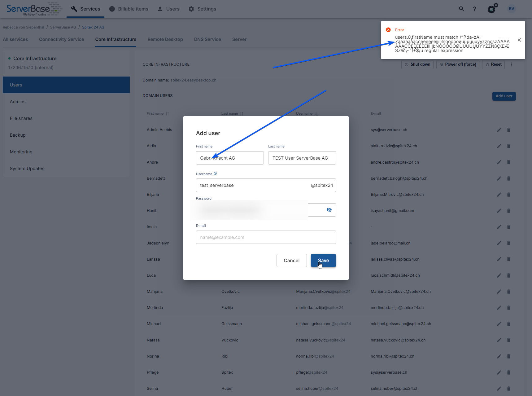This screenshot has width=532, height=396.
Task: Click the Reset button
Action: [494, 64]
